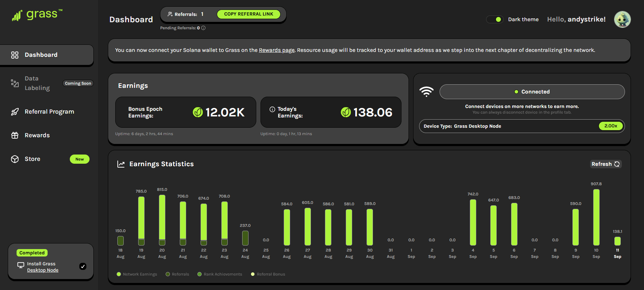
Task: Open the Desktop Node link
Action: pos(43,270)
